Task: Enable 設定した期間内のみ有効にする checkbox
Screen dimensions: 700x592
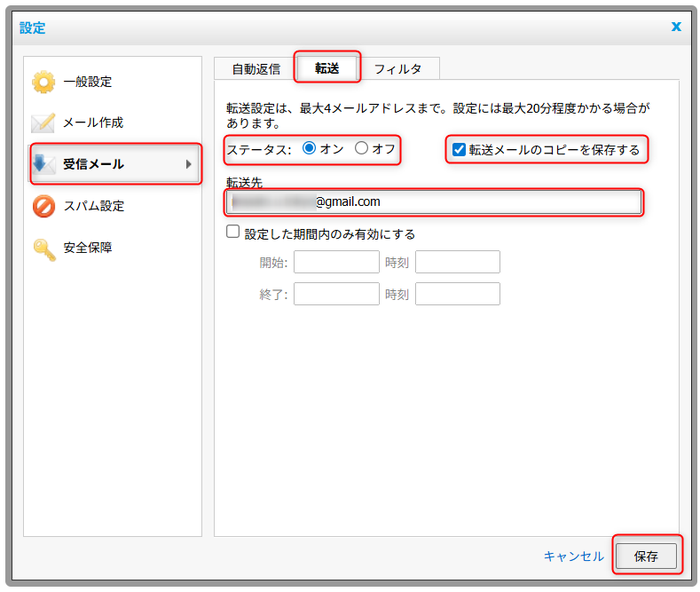Action: 233,232
